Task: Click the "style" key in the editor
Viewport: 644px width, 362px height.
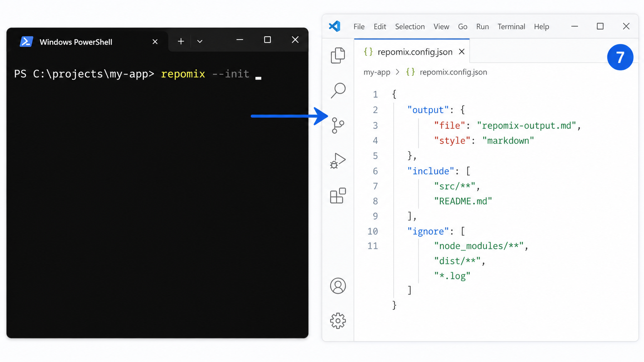Action: [x=452, y=140]
